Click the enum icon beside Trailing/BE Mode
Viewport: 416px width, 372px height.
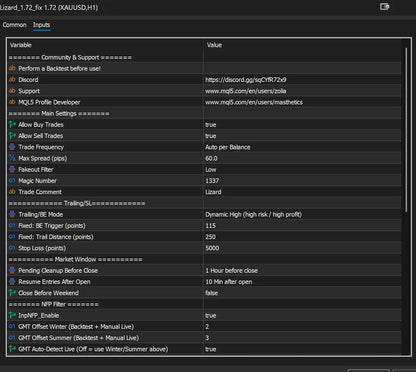(12, 214)
